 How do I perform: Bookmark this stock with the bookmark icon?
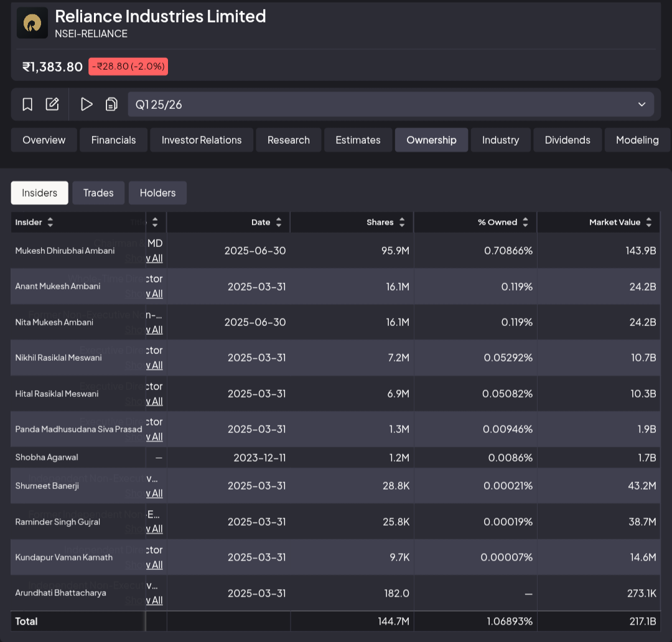(27, 104)
